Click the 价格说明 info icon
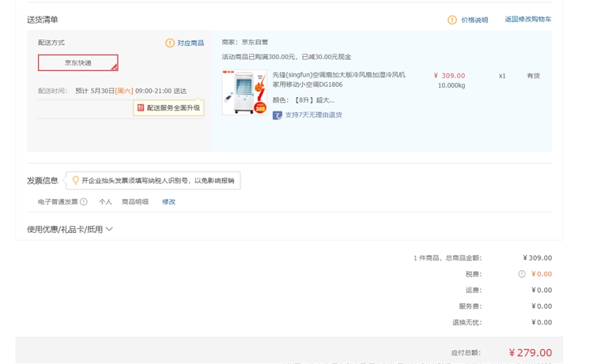 click(452, 20)
